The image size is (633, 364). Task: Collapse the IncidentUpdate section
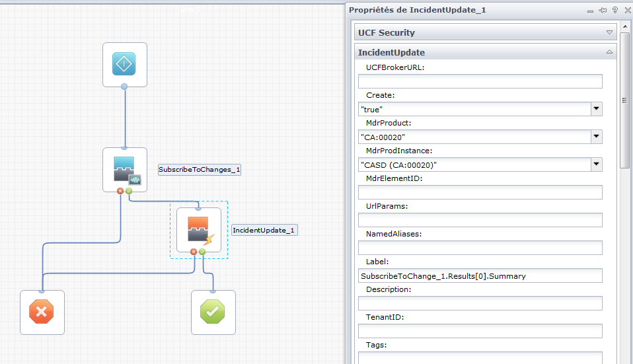click(x=609, y=52)
